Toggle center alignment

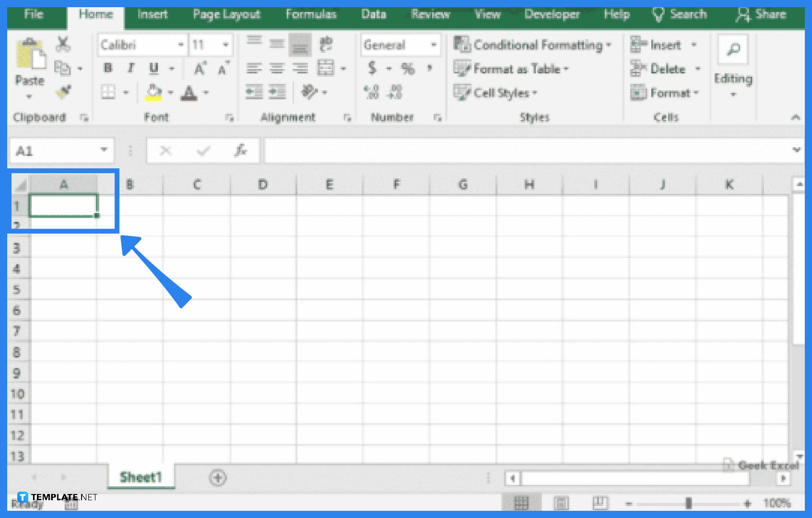pyautogui.click(x=277, y=68)
